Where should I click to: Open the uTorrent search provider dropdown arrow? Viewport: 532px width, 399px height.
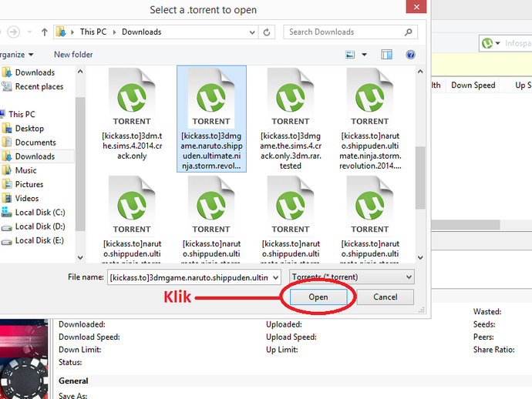point(498,43)
